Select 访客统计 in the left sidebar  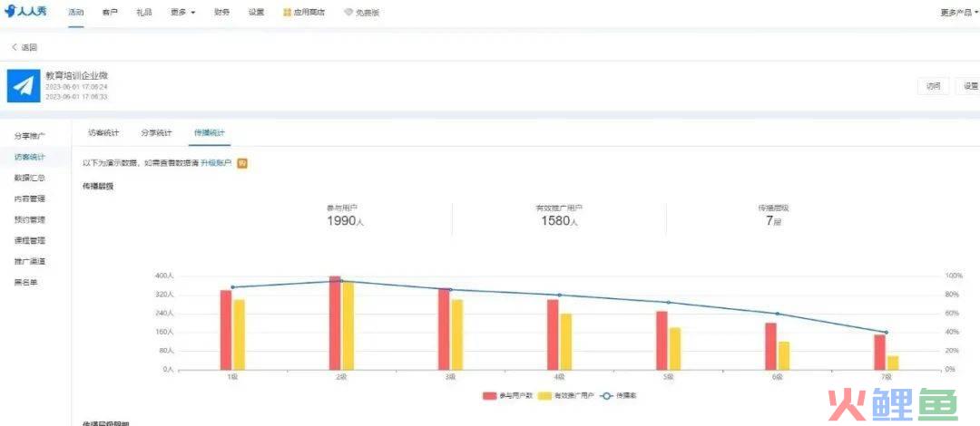click(x=30, y=157)
